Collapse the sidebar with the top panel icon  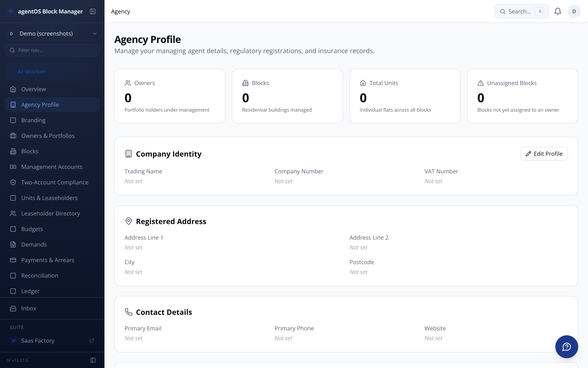[x=92, y=11]
